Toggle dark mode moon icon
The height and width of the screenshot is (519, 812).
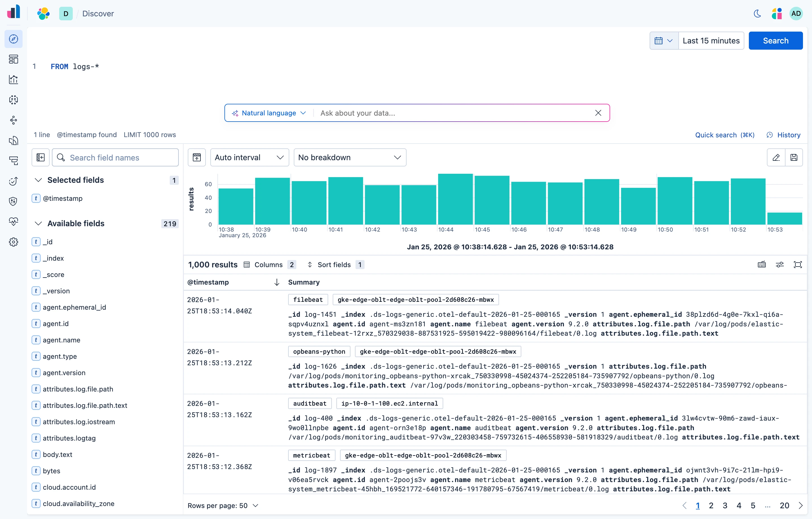coord(757,14)
